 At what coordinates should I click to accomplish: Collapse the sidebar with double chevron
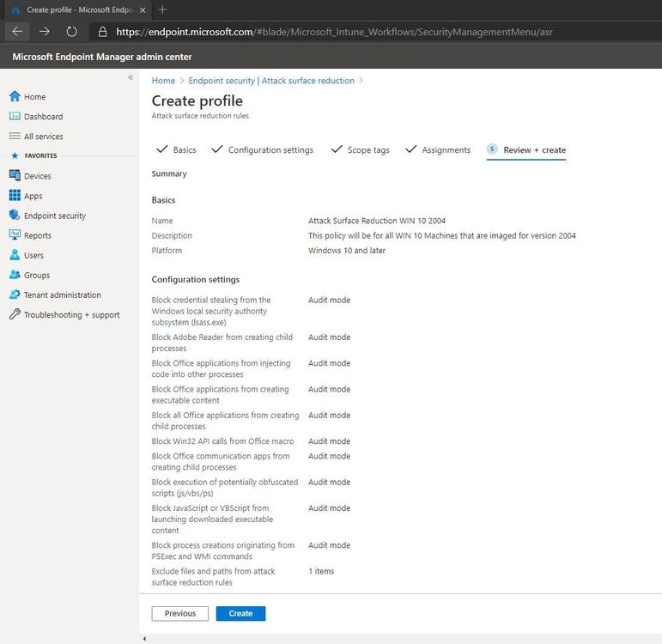coord(131,77)
